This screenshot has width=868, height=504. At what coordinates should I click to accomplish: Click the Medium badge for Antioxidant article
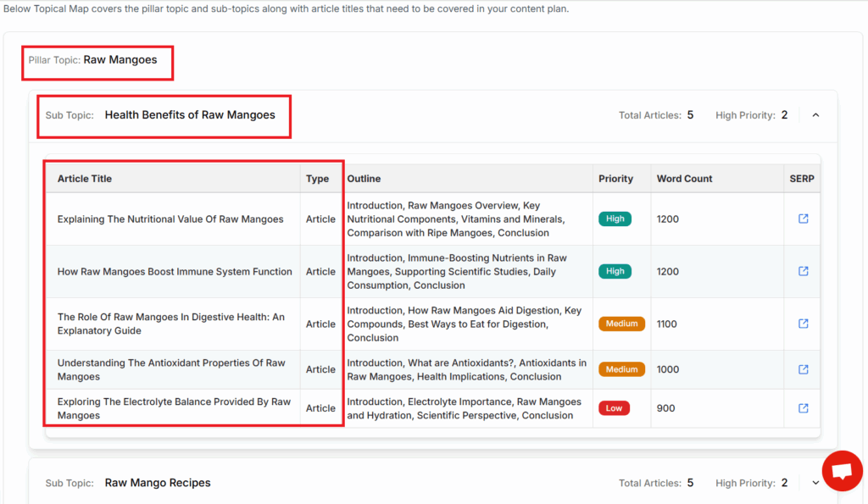click(x=621, y=369)
